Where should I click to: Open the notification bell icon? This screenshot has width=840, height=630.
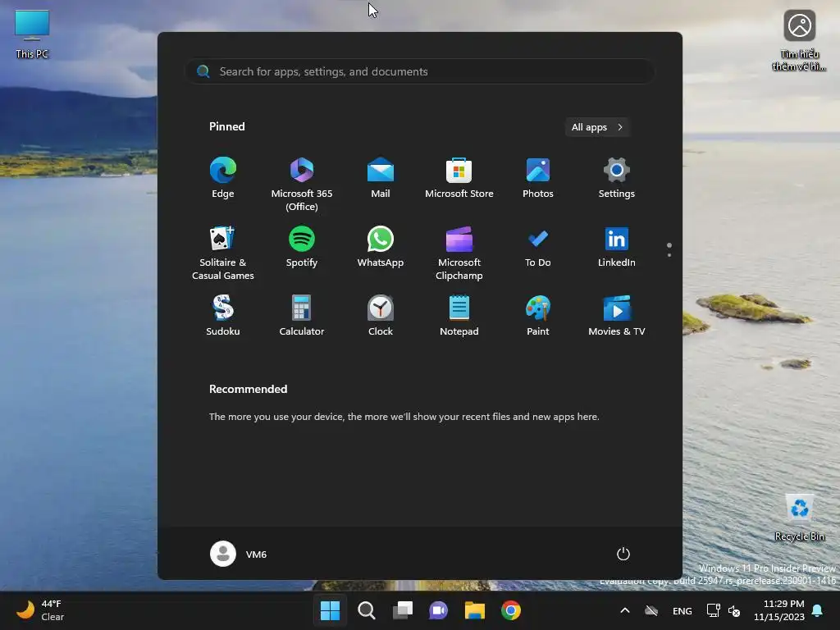(818, 610)
